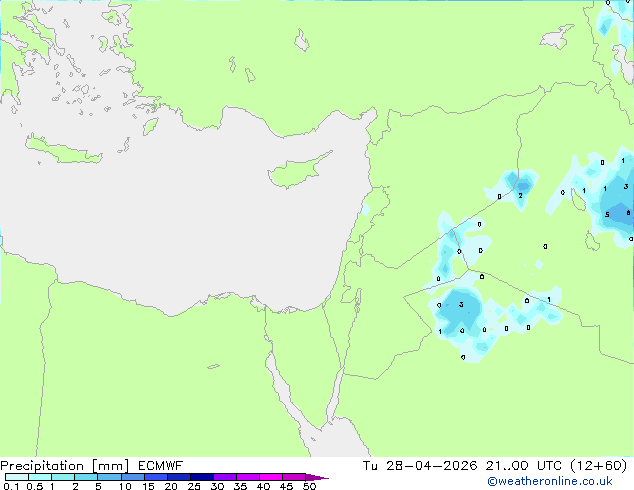Click the 20–25 mm dark blue swatch

(178, 477)
